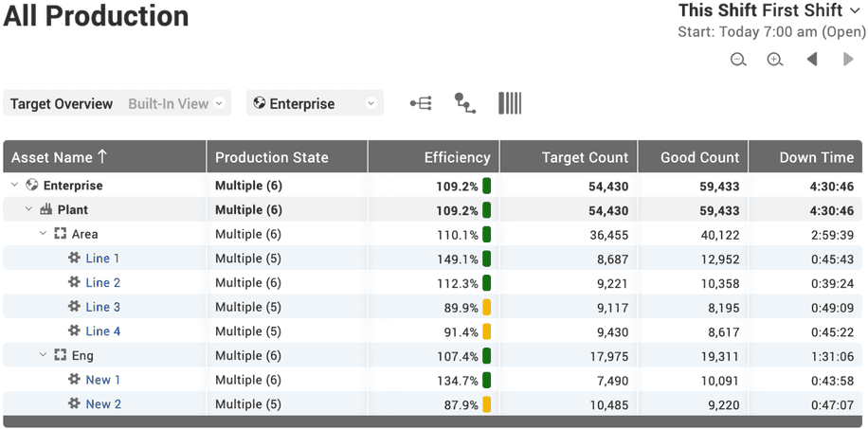Click the yellow efficiency indicator for Line 3
Screen dimensions: 868x429
pyautogui.click(x=486, y=307)
